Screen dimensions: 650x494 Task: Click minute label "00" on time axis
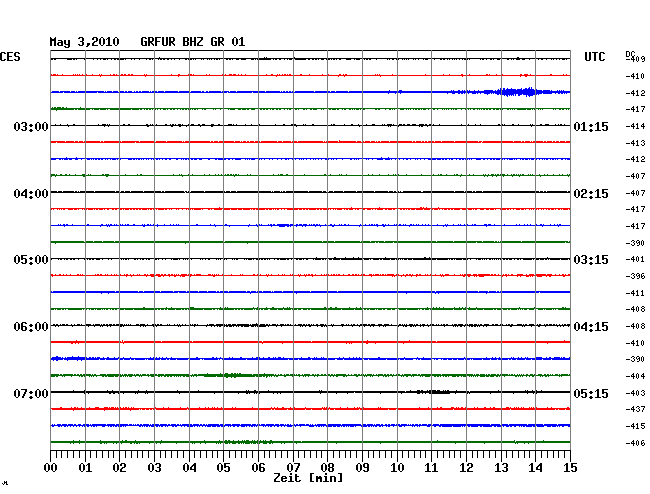point(51,468)
